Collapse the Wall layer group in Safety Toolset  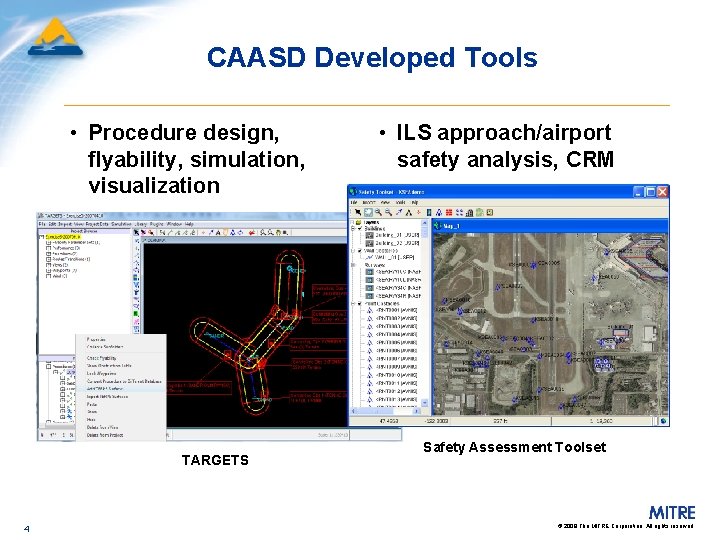(353, 251)
